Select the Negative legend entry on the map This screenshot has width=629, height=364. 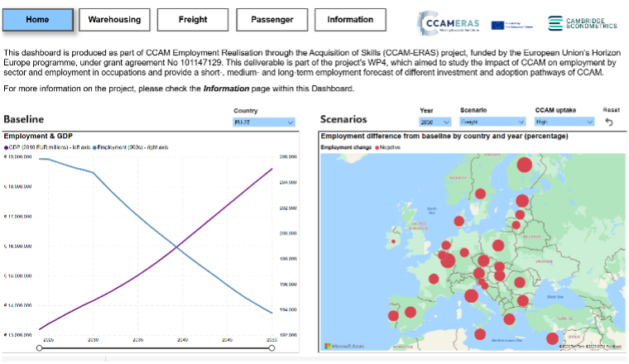click(387, 147)
